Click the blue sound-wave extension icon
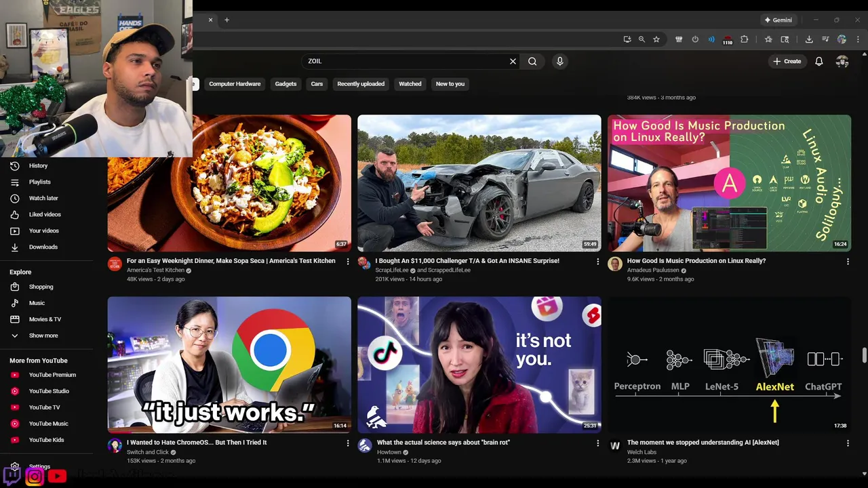The height and width of the screenshot is (488, 868). point(711,39)
